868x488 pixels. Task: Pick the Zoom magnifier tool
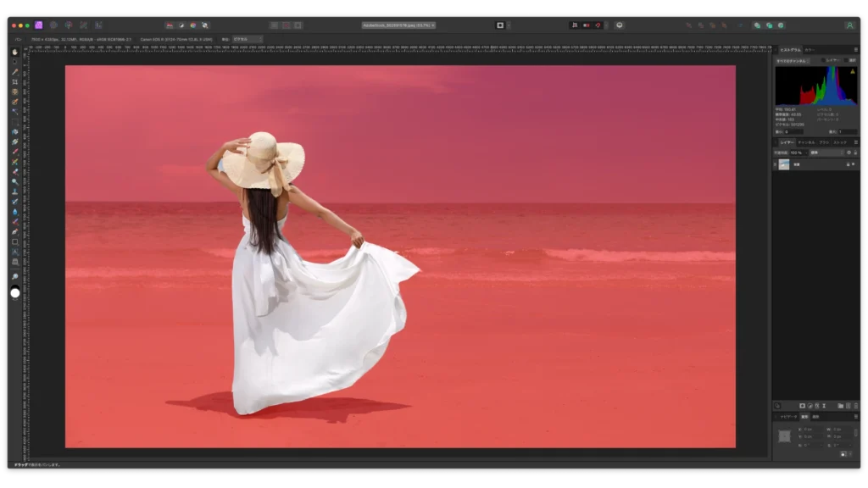(x=15, y=277)
